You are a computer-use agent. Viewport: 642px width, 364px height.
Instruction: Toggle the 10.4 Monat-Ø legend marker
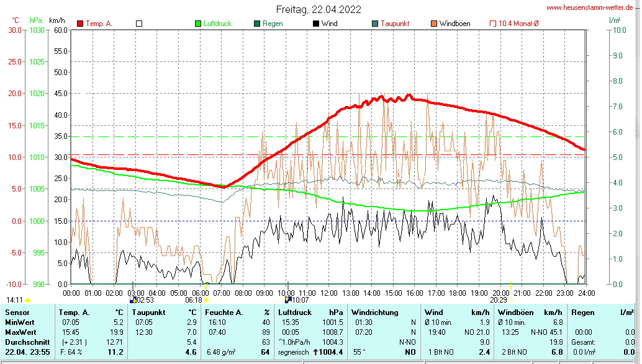point(494,24)
